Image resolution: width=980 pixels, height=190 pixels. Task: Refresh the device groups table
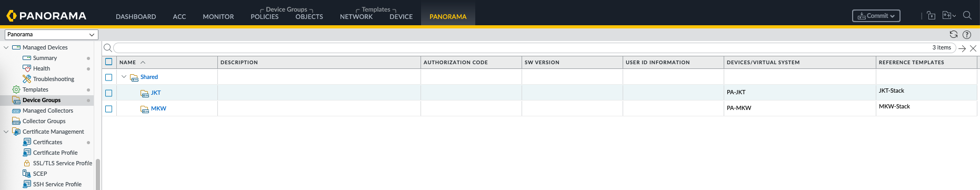click(953, 34)
